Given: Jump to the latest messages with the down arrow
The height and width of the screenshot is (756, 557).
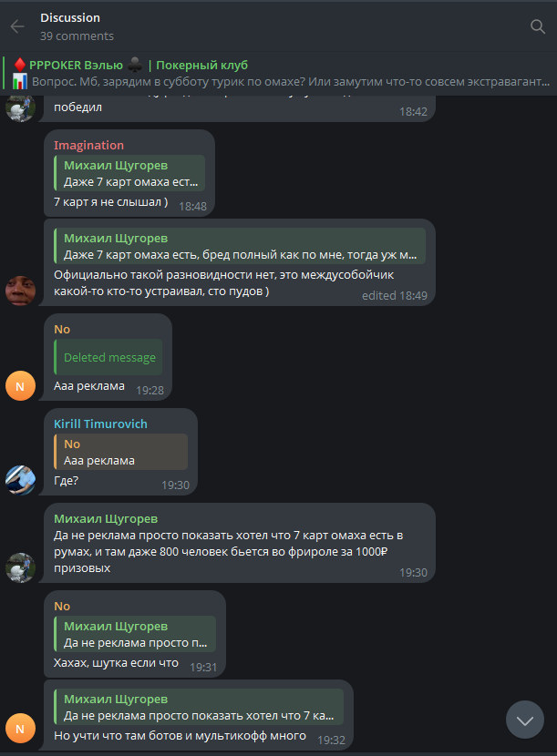Looking at the screenshot, I should (x=525, y=720).
